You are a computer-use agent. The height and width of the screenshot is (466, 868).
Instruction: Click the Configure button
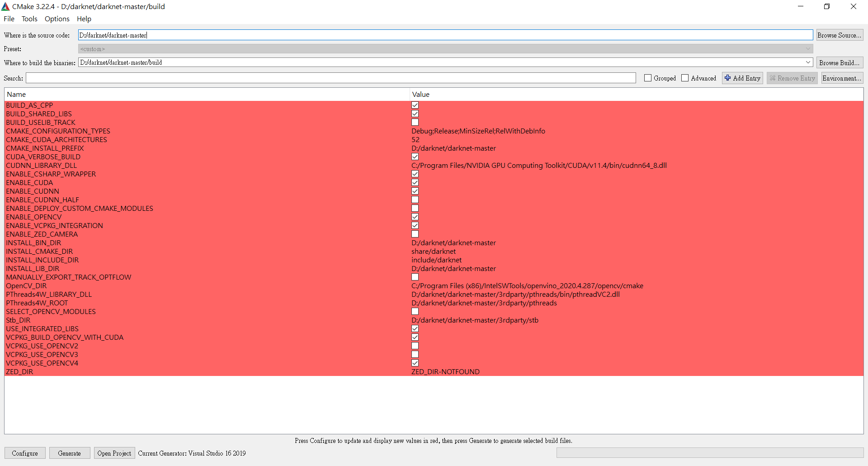[x=25, y=453]
